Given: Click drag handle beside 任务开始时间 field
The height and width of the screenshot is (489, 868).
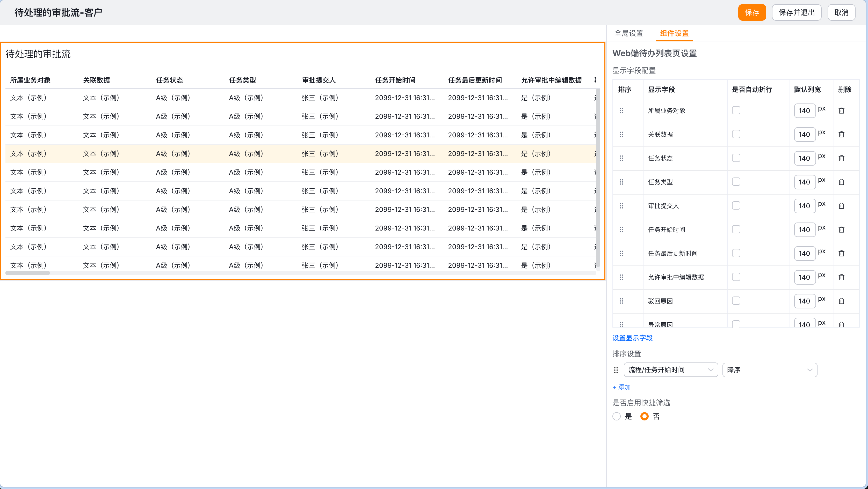Looking at the screenshot, I should pos(621,230).
